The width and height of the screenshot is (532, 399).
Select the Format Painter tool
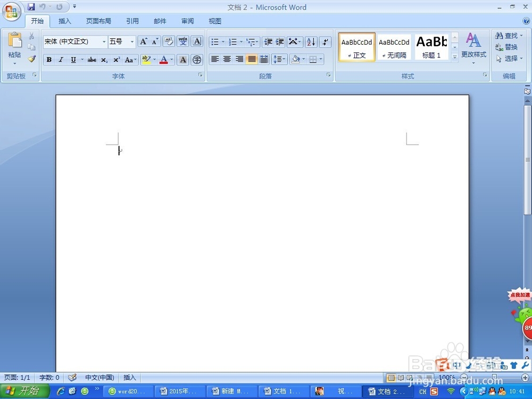32,59
